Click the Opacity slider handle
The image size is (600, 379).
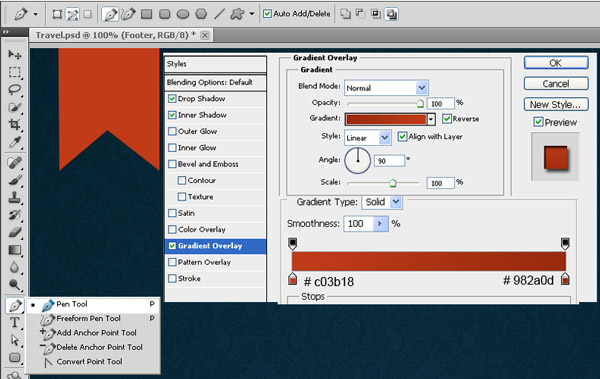[420, 103]
